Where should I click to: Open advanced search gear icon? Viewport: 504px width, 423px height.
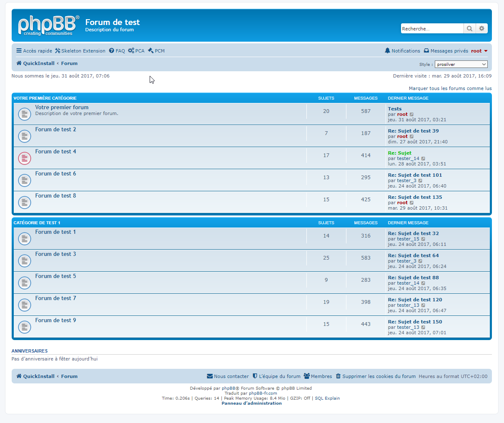pyautogui.click(x=481, y=28)
